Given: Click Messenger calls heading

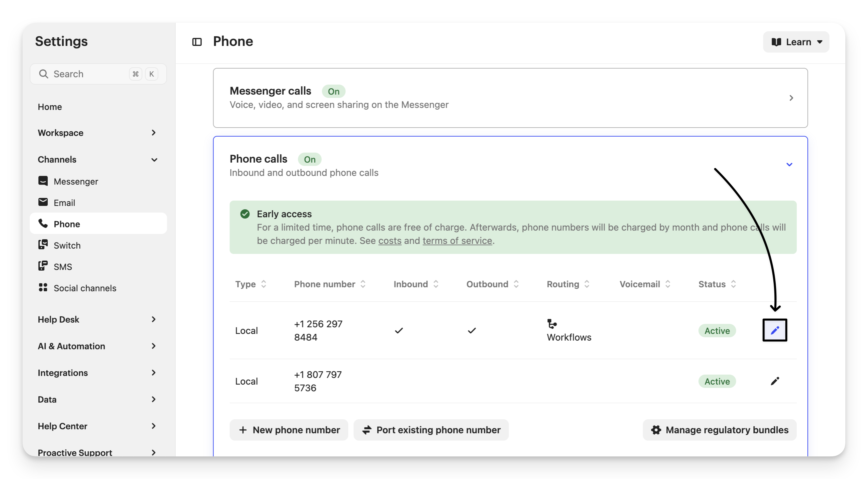Looking at the screenshot, I should coord(270,91).
